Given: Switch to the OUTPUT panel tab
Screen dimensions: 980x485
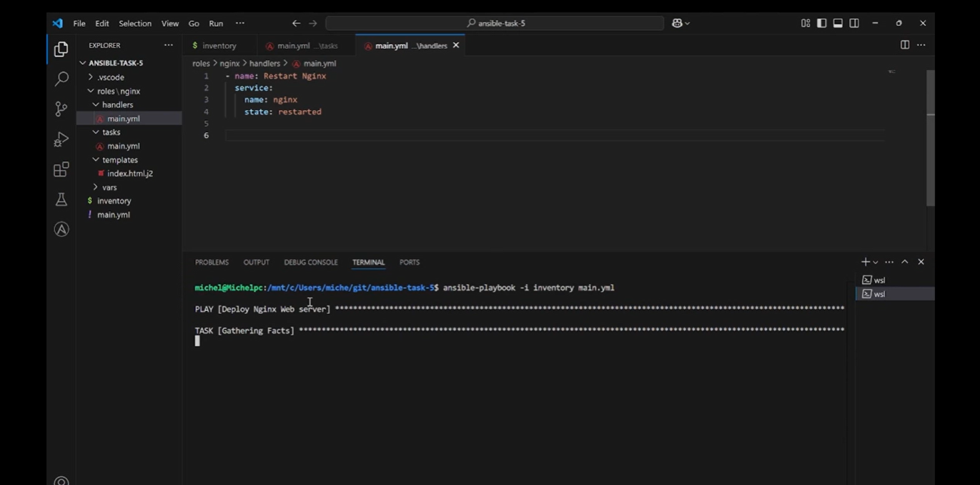Looking at the screenshot, I should (x=256, y=263).
